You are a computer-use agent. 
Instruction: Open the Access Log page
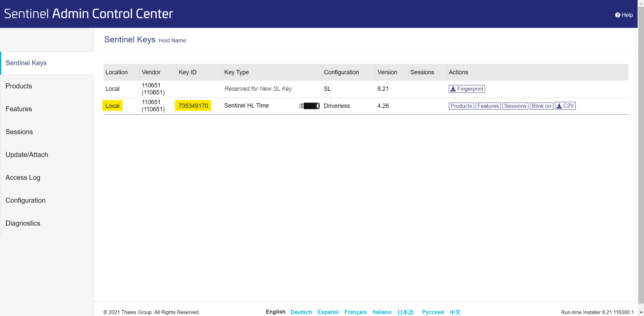click(x=23, y=177)
